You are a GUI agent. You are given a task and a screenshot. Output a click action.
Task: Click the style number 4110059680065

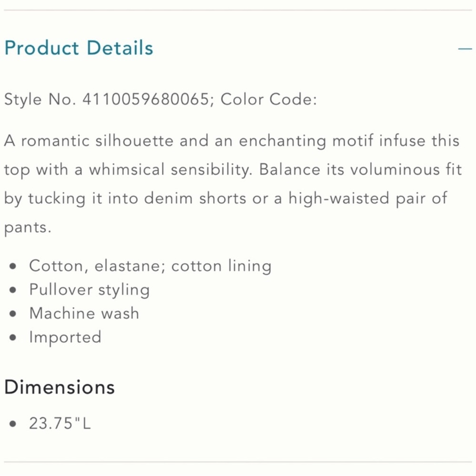(x=145, y=99)
